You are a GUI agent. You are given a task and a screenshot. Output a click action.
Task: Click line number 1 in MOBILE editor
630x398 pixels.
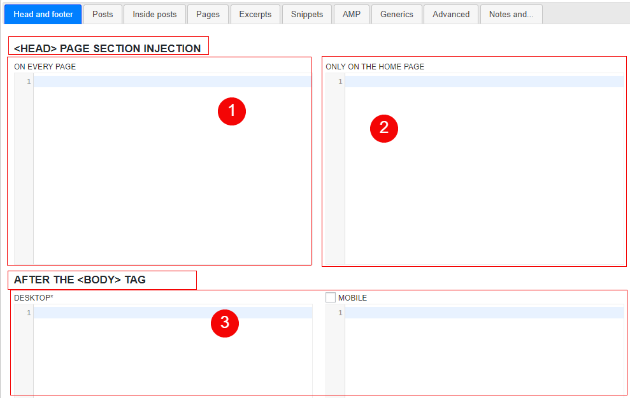point(340,312)
